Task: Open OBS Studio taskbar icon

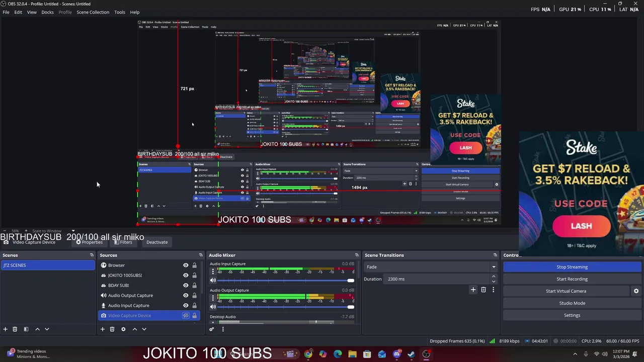Action: click(x=426, y=354)
